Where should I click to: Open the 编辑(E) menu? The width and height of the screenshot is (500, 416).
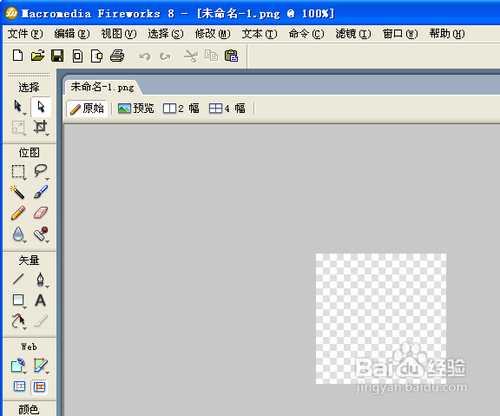pyautogui.click(x=72, y=34)
